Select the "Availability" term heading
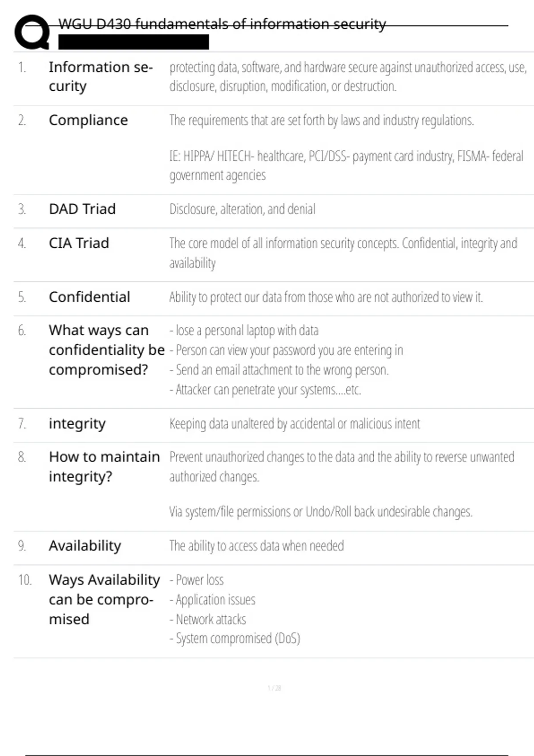The image size is (534, 756). pos(85,546)
